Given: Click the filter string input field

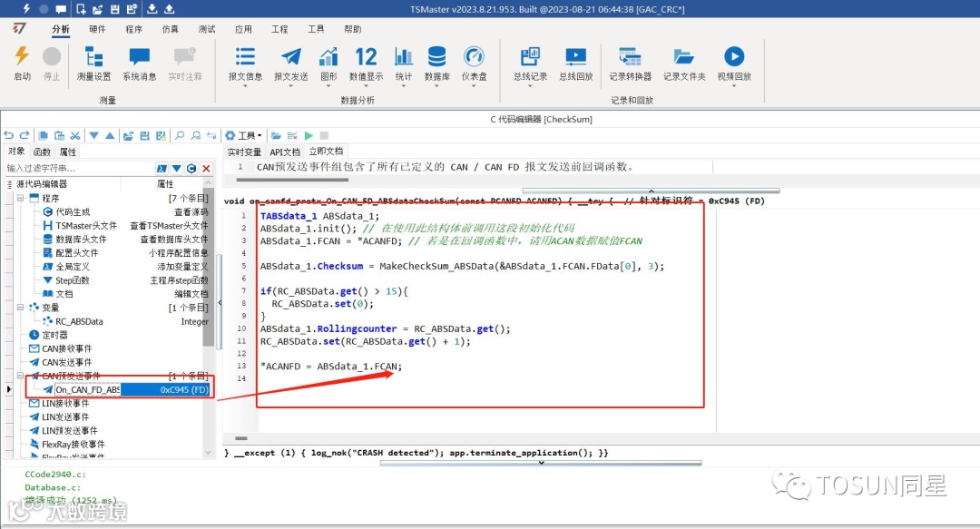Looking at the screenshot, I should pyautogui.click(x=79, y=168).
